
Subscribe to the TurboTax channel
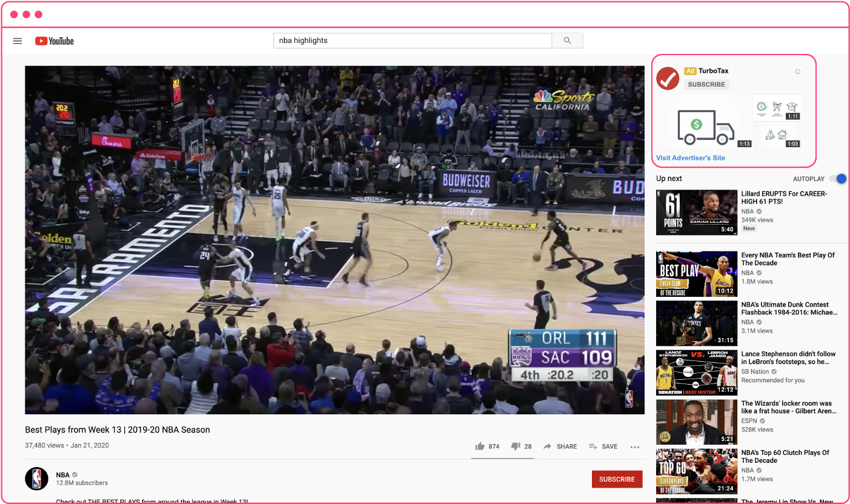click(x=706, y=85)
